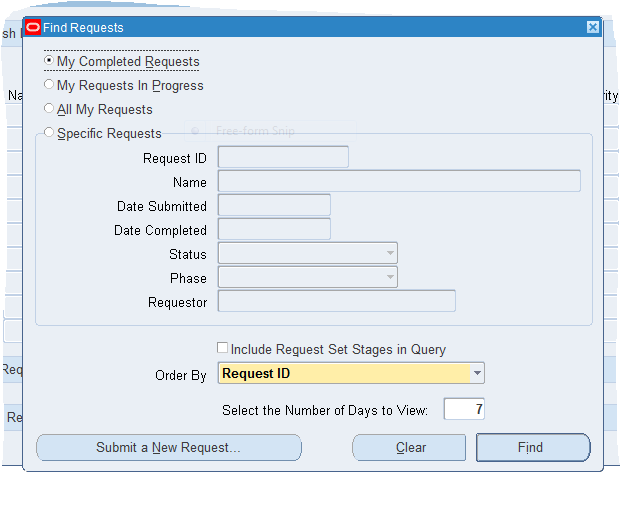The height and width of the screenshot is (511, 628).
Task: Click the Find button
Action: pos(532,448)
